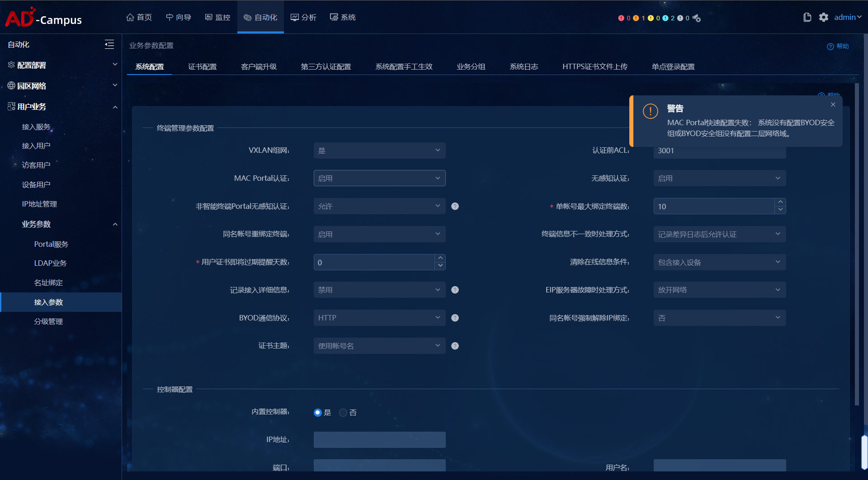Expand the 配置部署 sidebar section
Screen dimensions: 868x480
[61, 65]
